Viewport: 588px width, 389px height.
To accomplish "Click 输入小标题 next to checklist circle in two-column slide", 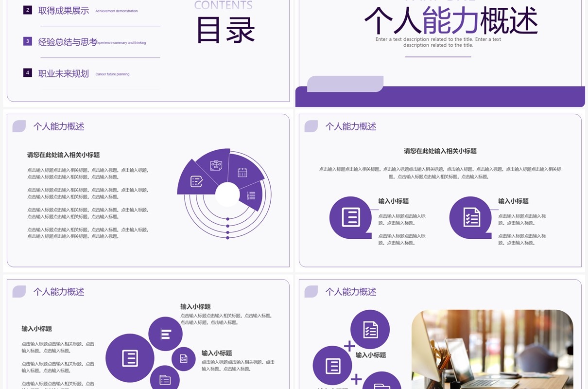I will (513, 201).
